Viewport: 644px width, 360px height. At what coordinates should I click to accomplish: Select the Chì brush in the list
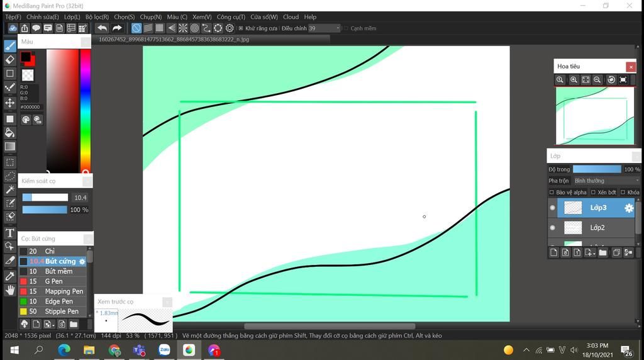pos(53,251)
